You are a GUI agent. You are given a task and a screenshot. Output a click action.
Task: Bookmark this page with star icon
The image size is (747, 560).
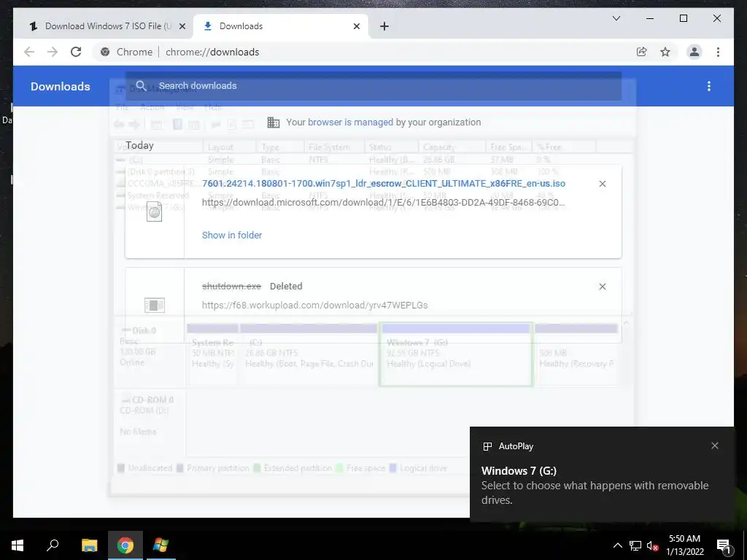(x=665, y=52)
